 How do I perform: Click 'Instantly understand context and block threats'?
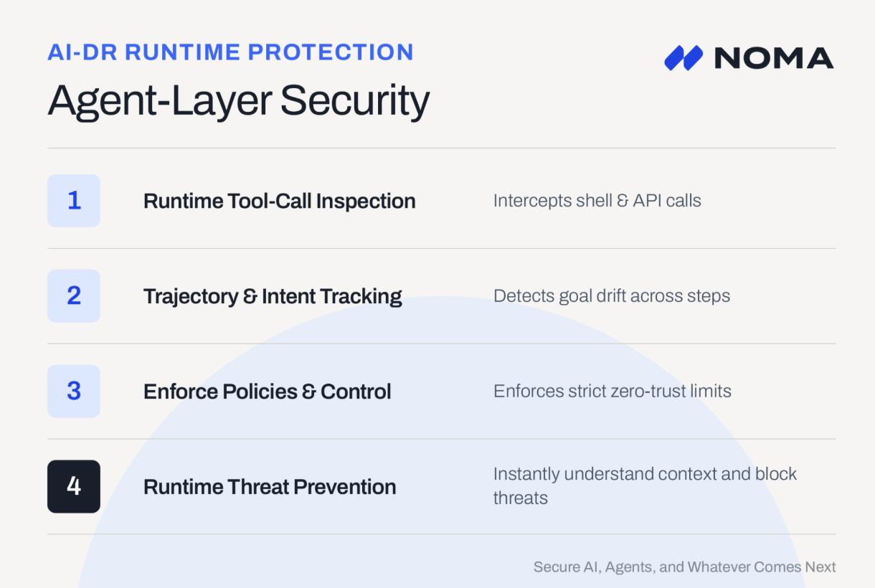point(645,486)
